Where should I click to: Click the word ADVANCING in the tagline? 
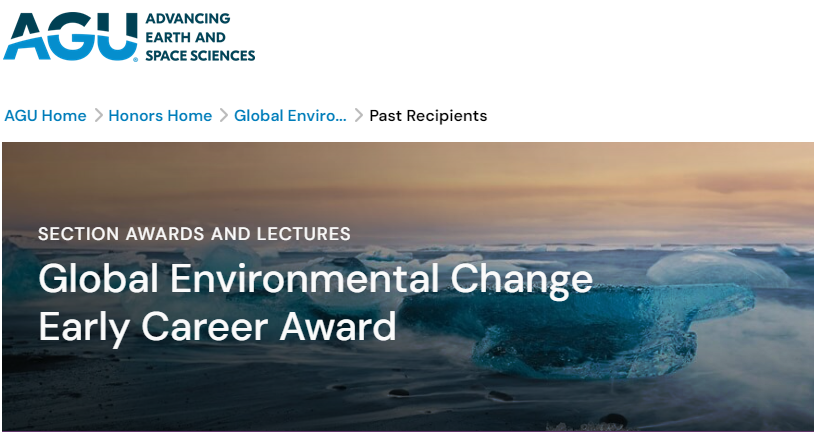pyautogui.click(x=187, y=19)
